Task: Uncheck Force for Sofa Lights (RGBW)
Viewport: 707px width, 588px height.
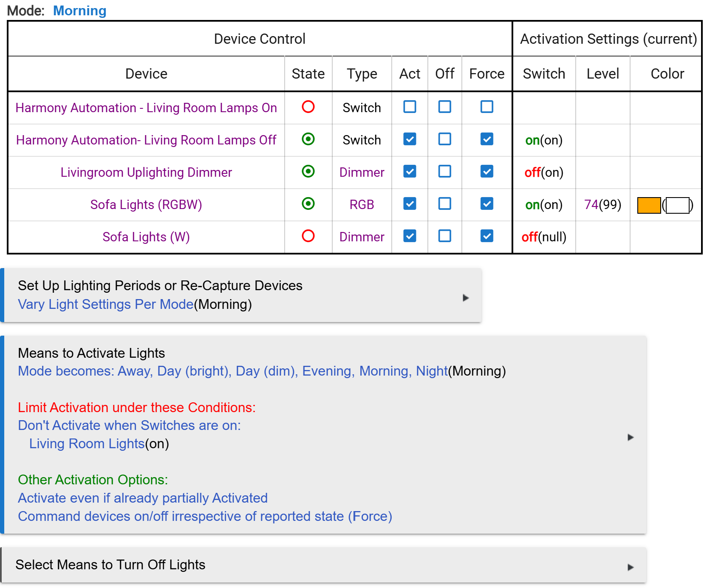Action: click(x=487, y=204)
